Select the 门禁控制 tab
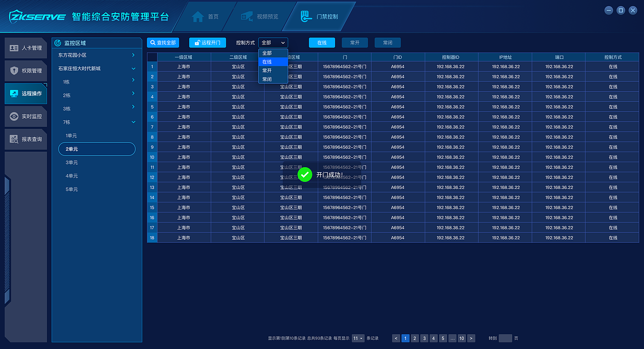 point(319,17)
